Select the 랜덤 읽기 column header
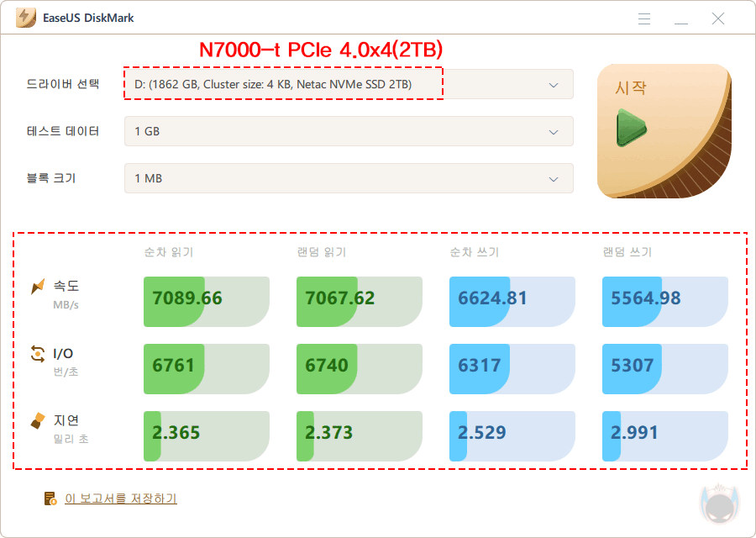Image resolution: width=756 pixels, height=538 pixels. 322,252
